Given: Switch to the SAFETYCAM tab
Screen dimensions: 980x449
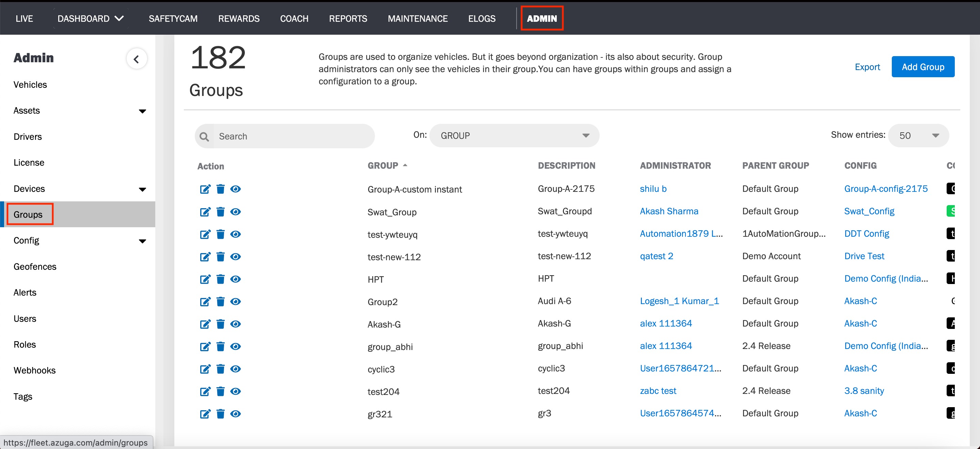Looking at the screenshot, I should tap(173, 18).
